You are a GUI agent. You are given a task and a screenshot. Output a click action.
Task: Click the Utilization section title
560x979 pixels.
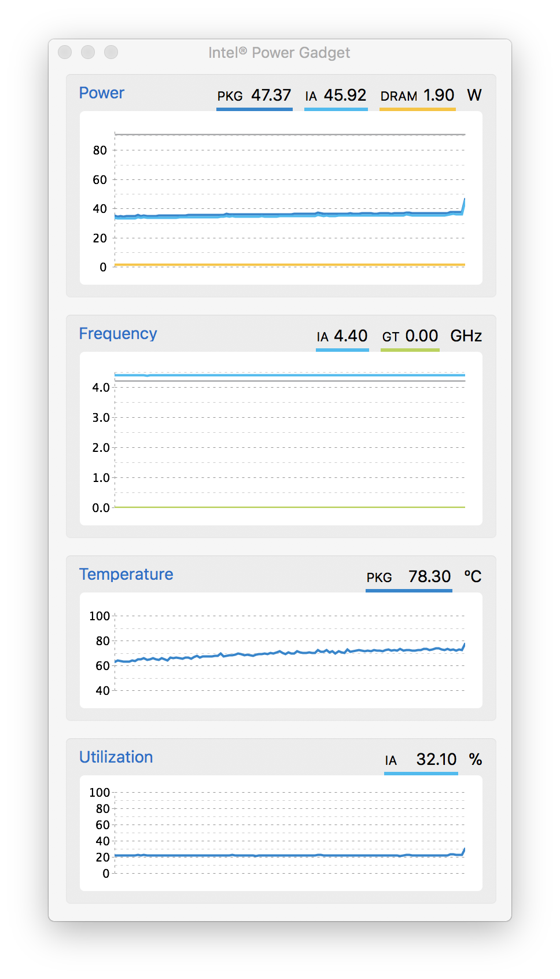click(116, 757)
